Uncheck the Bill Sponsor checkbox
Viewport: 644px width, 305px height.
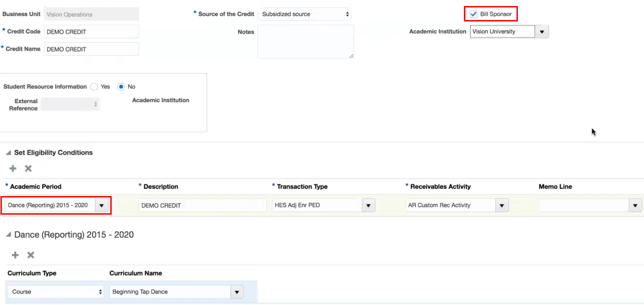(474, 14)
